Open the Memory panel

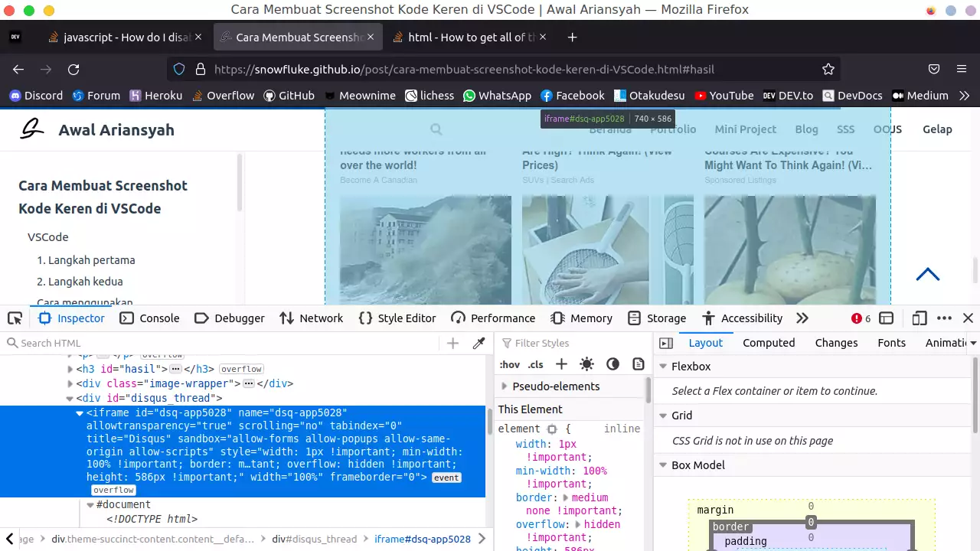[582, 318]
